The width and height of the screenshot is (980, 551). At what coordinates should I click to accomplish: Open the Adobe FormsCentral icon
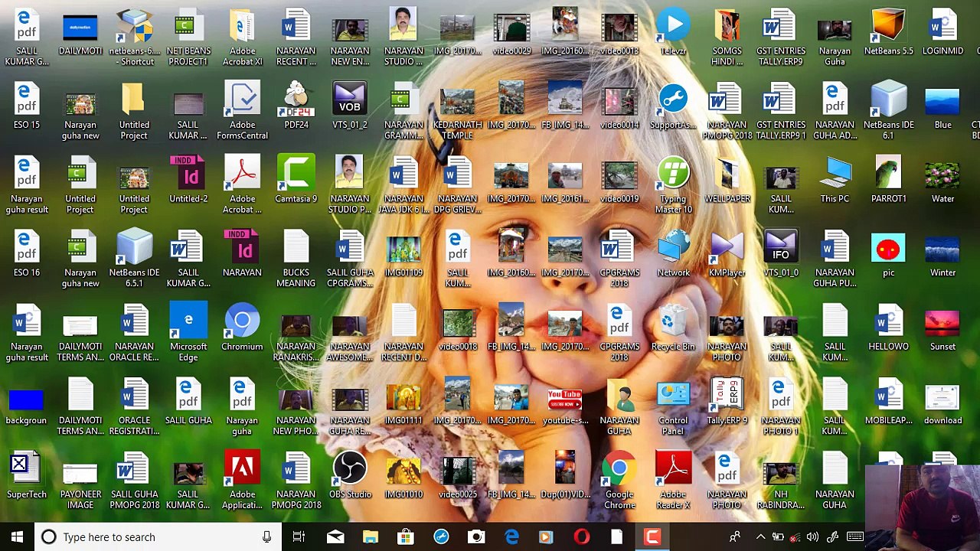[x=242, y=110]
